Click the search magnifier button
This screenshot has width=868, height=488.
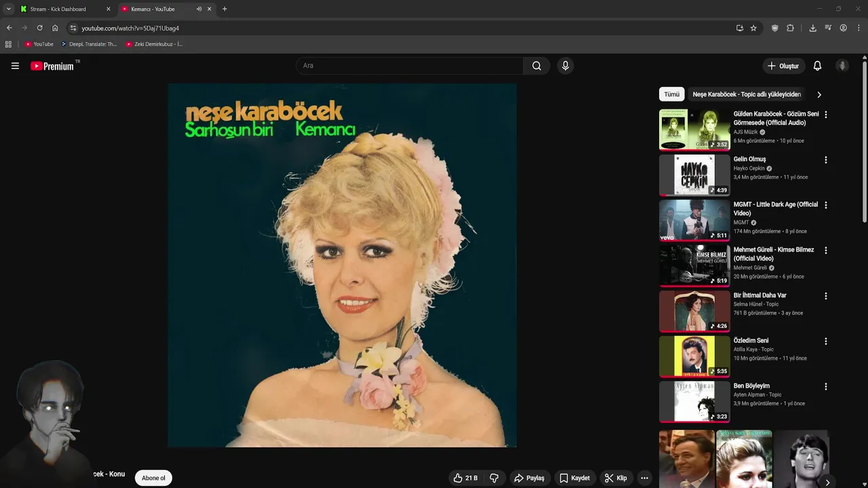pos(536,66)
